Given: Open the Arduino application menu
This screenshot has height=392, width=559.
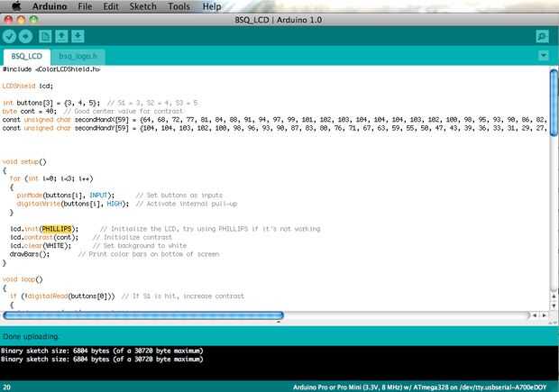Looking at the screenshot, I should (50, 6).
